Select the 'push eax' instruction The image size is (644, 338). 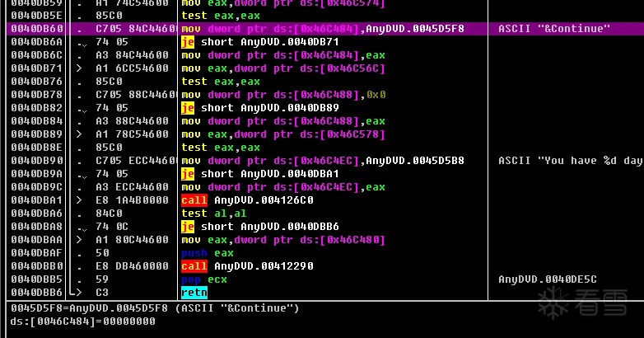point(208,252)
